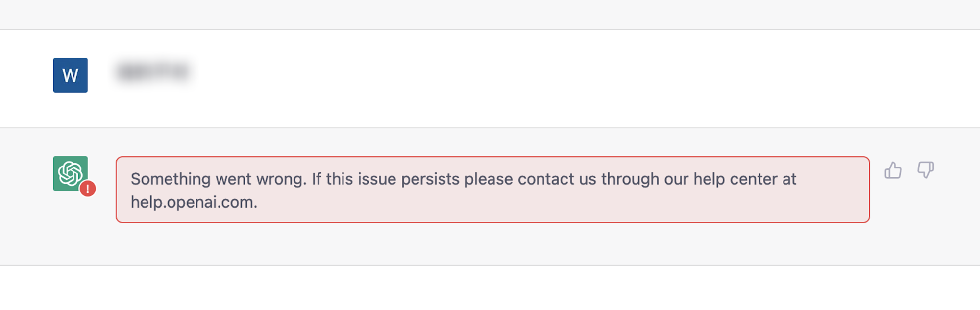The height and width of the screenshot is (310, 980).
Task: Click the thumbs up feedback icon
Action: point(893,170)
